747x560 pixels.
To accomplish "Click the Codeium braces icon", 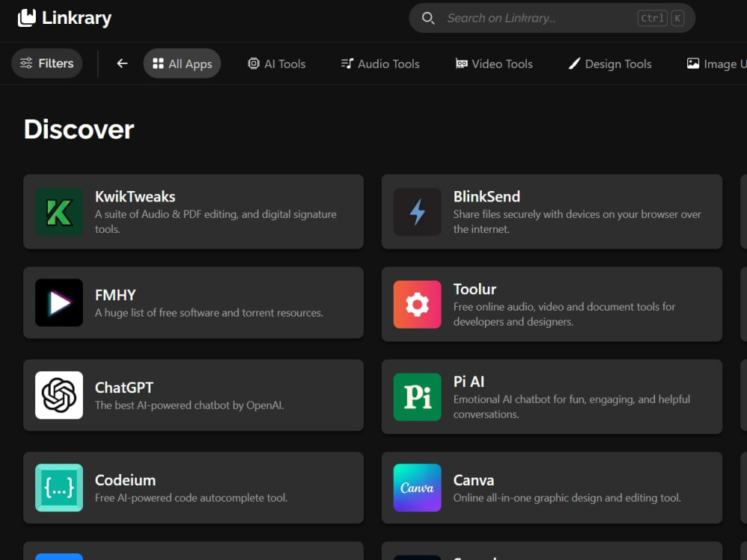I will tap(59, 488).
